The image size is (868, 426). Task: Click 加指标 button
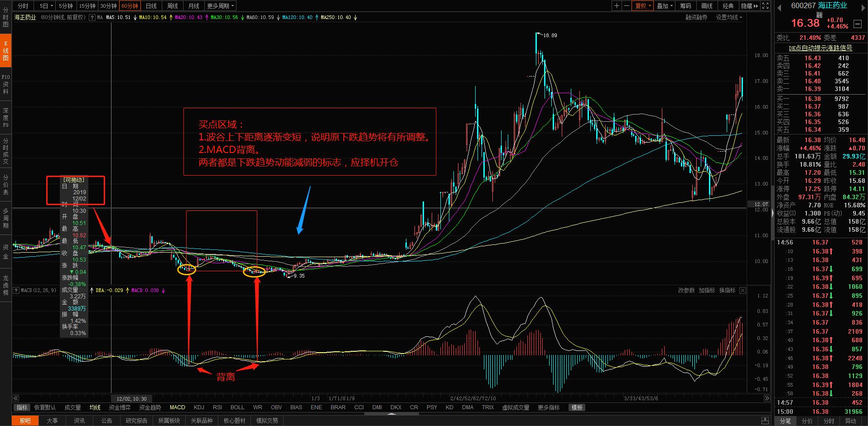[x=707, y=290]
